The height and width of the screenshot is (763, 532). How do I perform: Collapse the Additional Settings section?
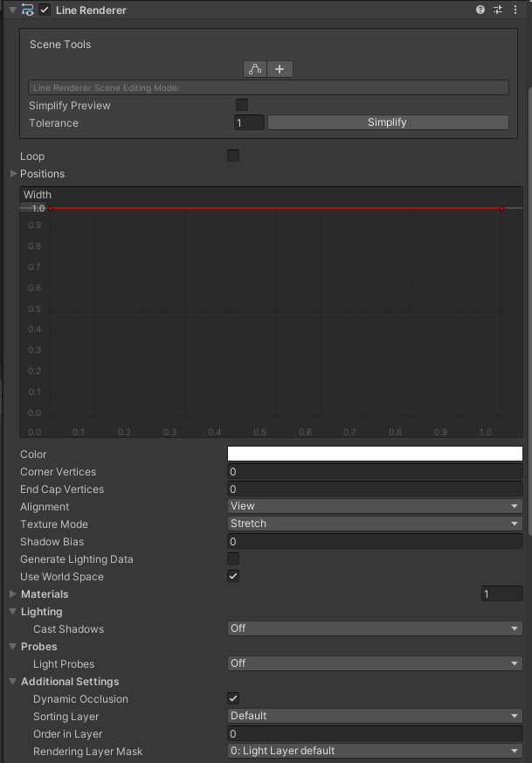(x=12, y=682)
